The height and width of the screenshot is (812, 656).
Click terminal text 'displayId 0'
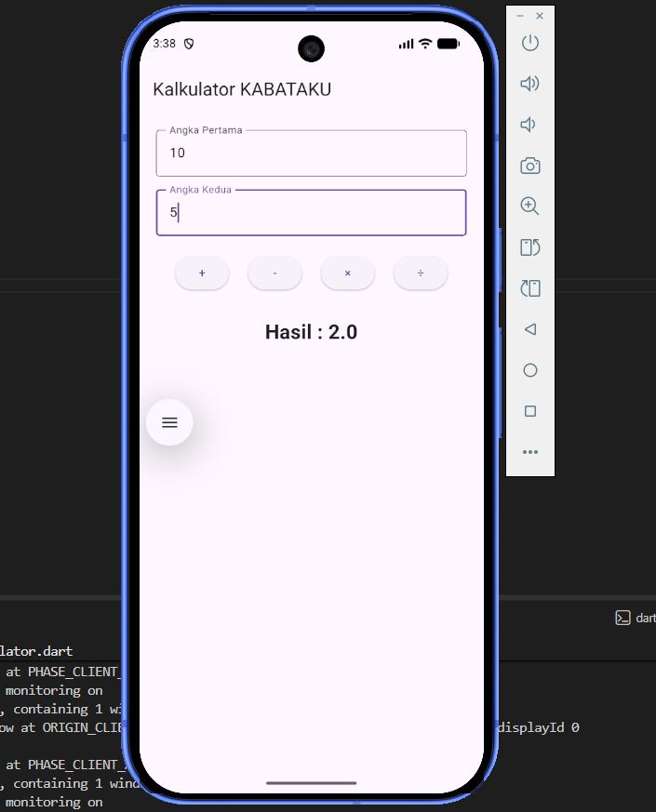click(x=539, y=727)
